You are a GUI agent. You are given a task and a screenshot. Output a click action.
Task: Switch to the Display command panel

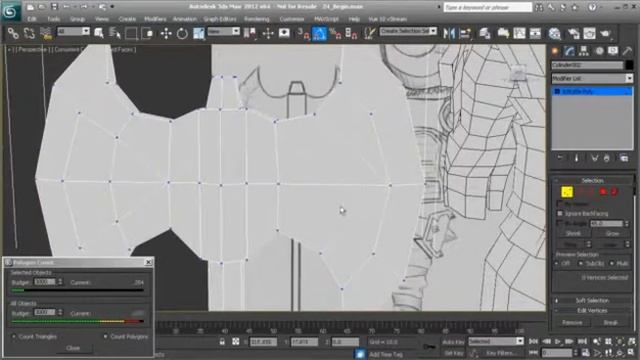(x=613, y=51)
